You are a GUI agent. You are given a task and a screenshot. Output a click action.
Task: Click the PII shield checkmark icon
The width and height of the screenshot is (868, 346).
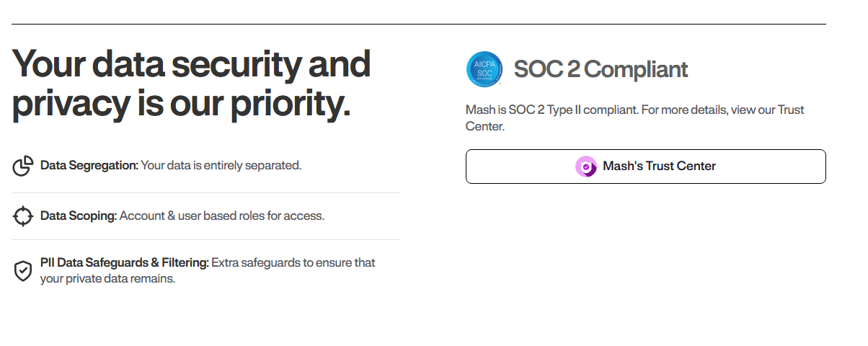pos(23,271)
